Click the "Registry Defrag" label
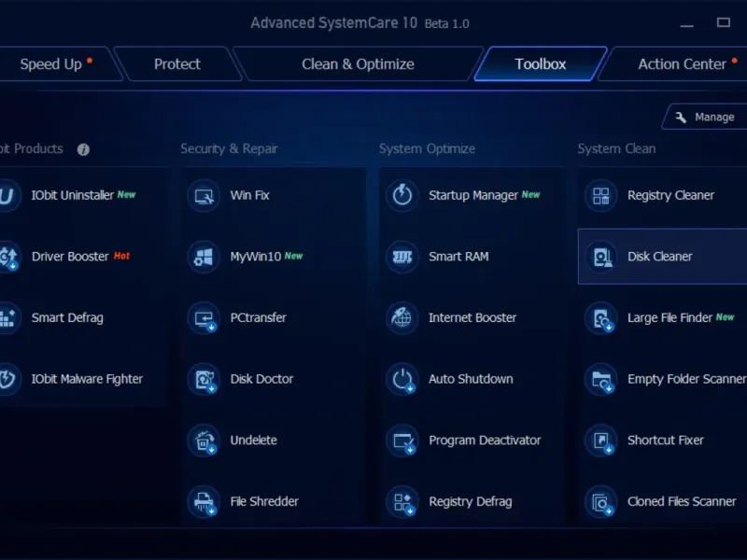 click(x=471, y=501)
